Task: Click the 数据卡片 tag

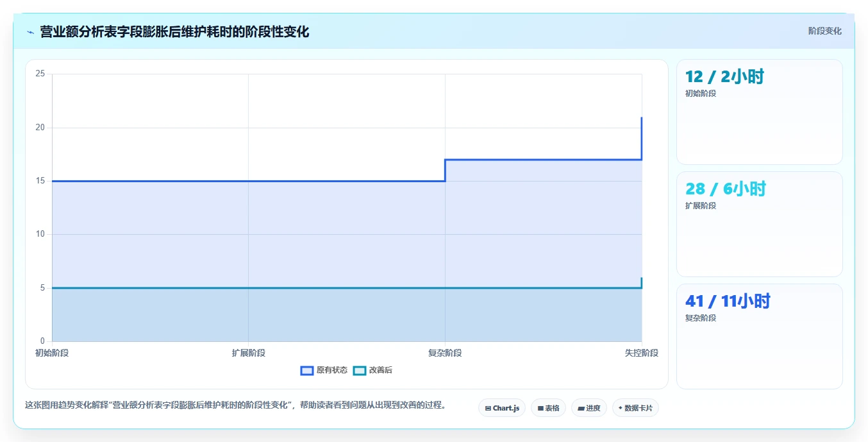Action: tap(635, 408)
